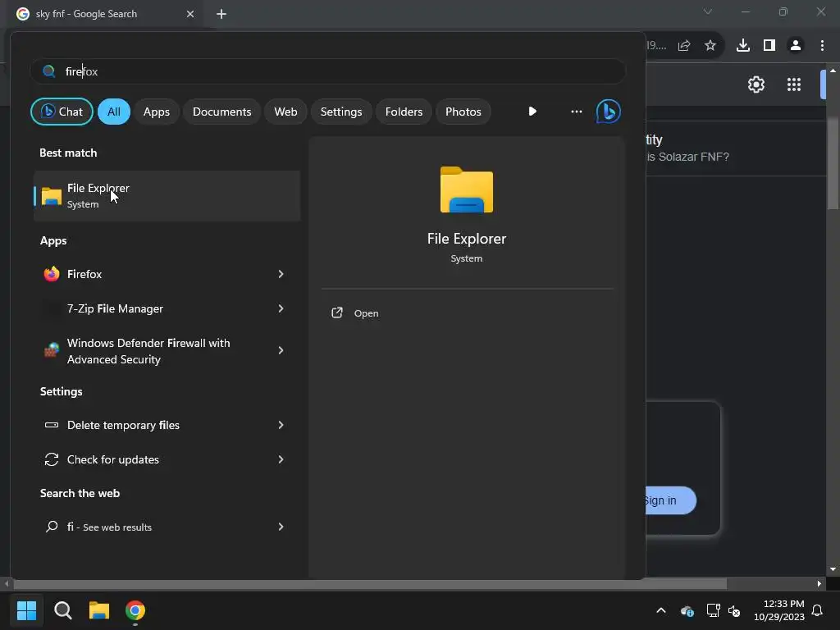Filter results by Web
The height and width of the screenshot is (630, 840).
[x=285, y=112]
